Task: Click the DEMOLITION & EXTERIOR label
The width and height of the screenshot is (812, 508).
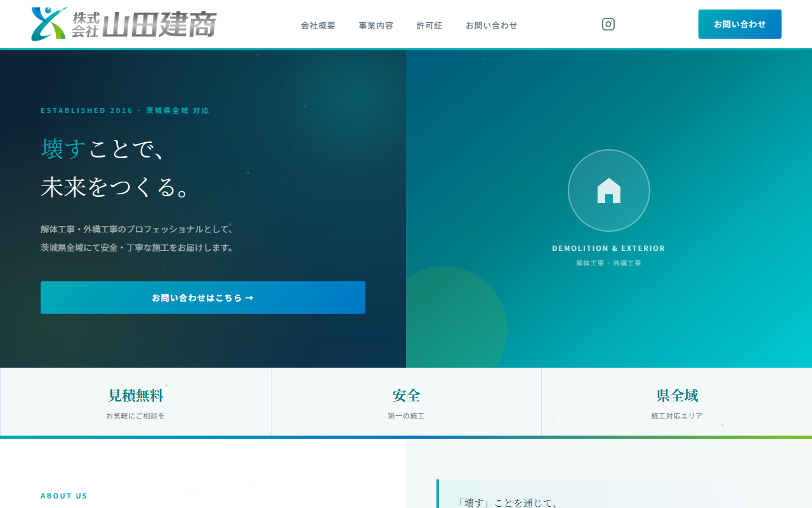Action: (609, 248)
